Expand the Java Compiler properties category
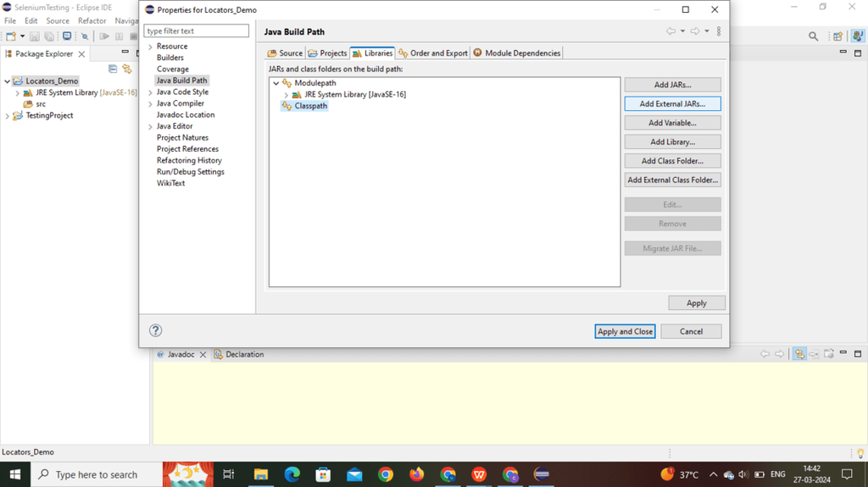 coord(150,103)
